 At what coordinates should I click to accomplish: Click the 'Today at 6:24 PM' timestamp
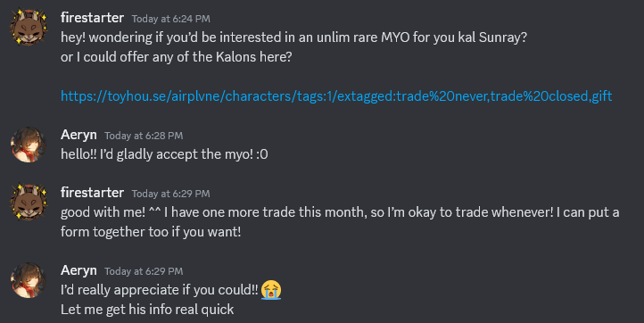point(171,19)
